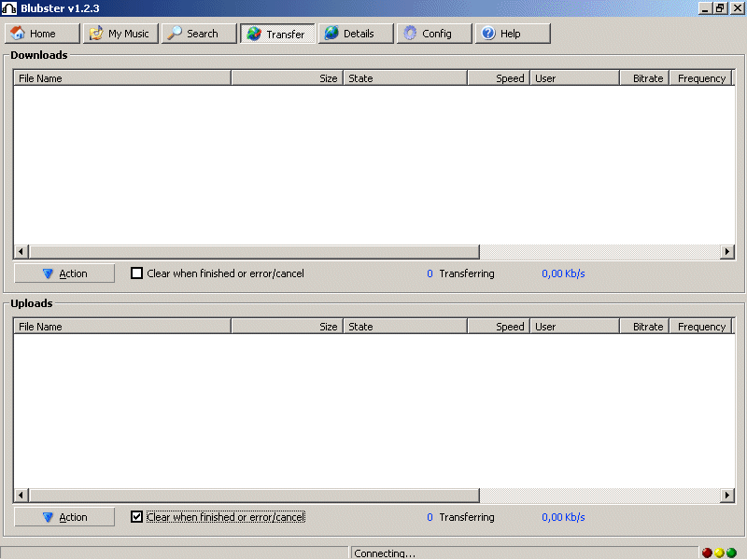Click the Downloads horizontal scrollbar thumb
747x560 pixels.
(x=254, y=252)
